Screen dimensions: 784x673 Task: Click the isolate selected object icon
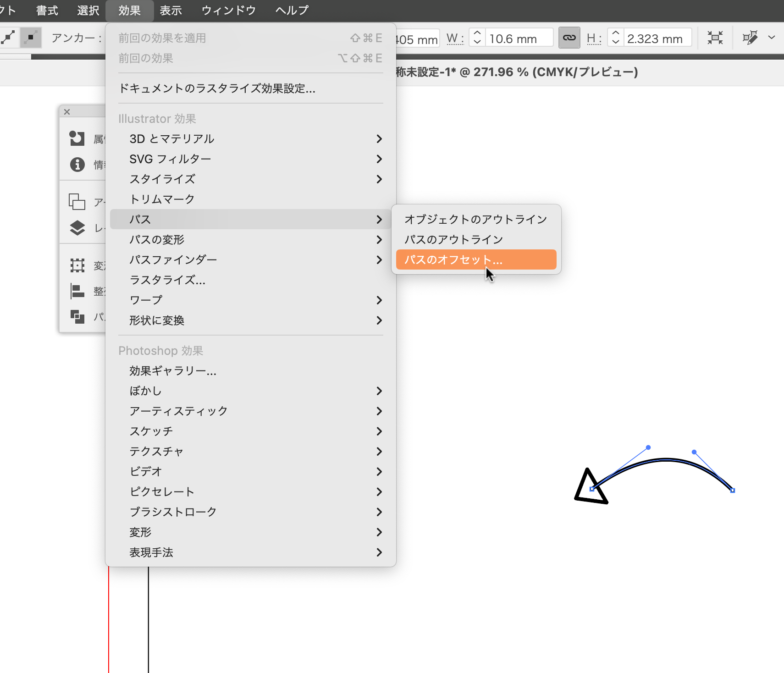(715, 38)
